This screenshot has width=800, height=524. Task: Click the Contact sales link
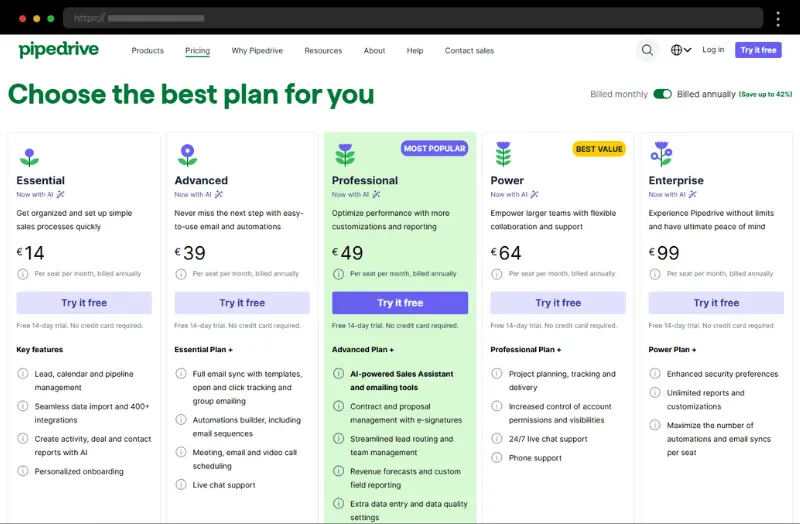469,51
